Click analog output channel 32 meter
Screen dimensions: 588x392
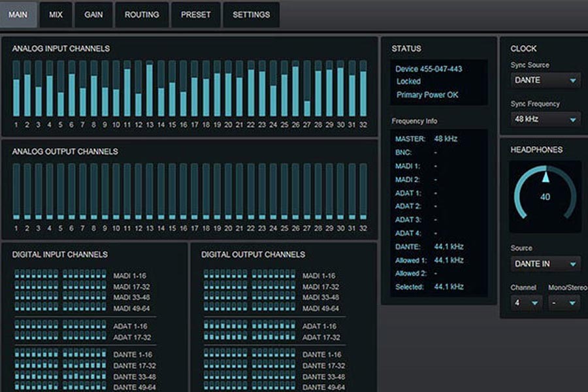[363, 191]
